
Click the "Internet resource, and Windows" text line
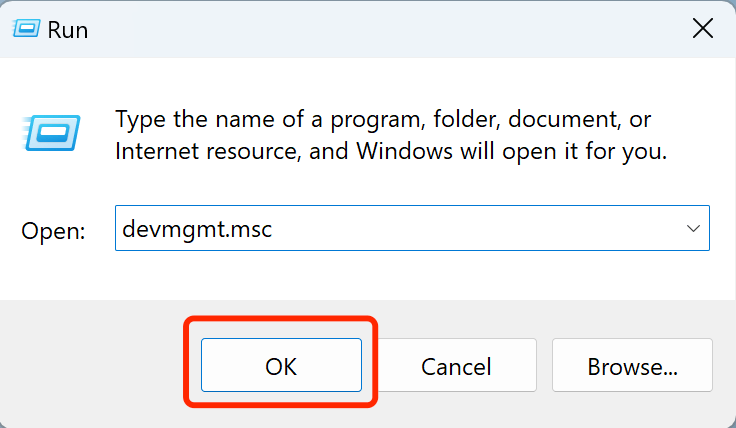click(300, 152)
